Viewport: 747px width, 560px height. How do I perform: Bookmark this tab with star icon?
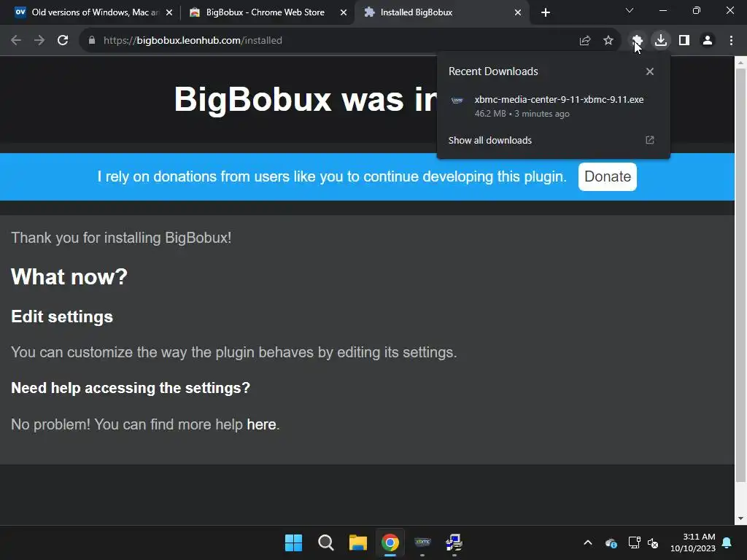pos(608,41)
